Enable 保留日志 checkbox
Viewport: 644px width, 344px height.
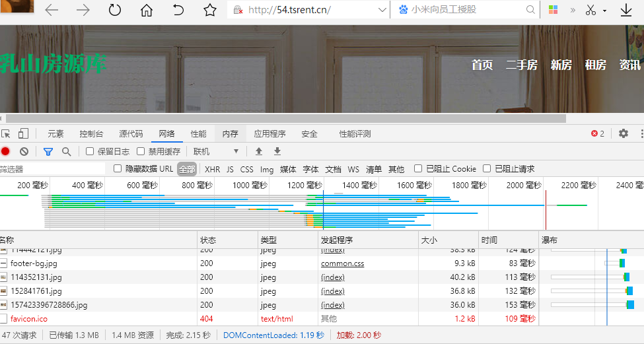(x=90, y=151)
